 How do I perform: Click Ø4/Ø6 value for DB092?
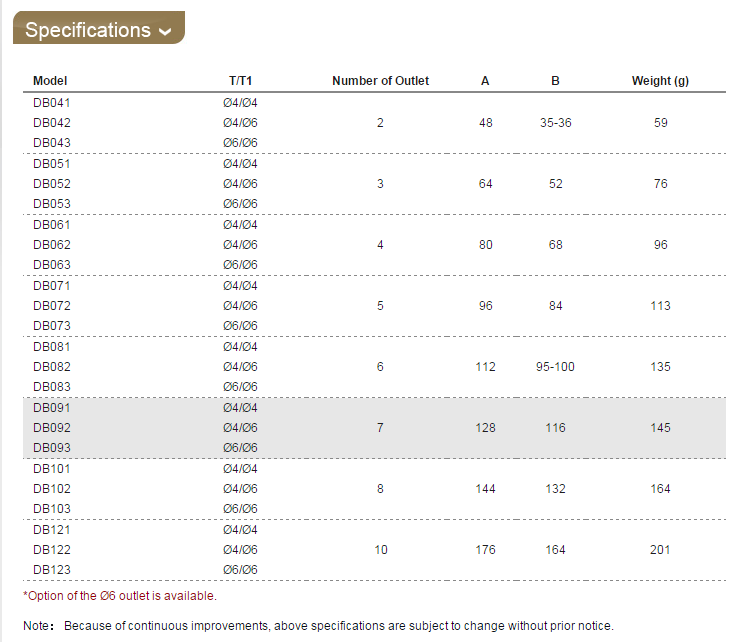(x=240, y=428)
